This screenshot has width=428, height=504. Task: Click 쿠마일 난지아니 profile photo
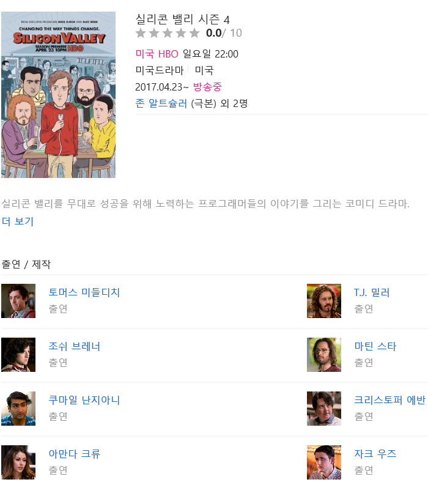tap(18, 409)
